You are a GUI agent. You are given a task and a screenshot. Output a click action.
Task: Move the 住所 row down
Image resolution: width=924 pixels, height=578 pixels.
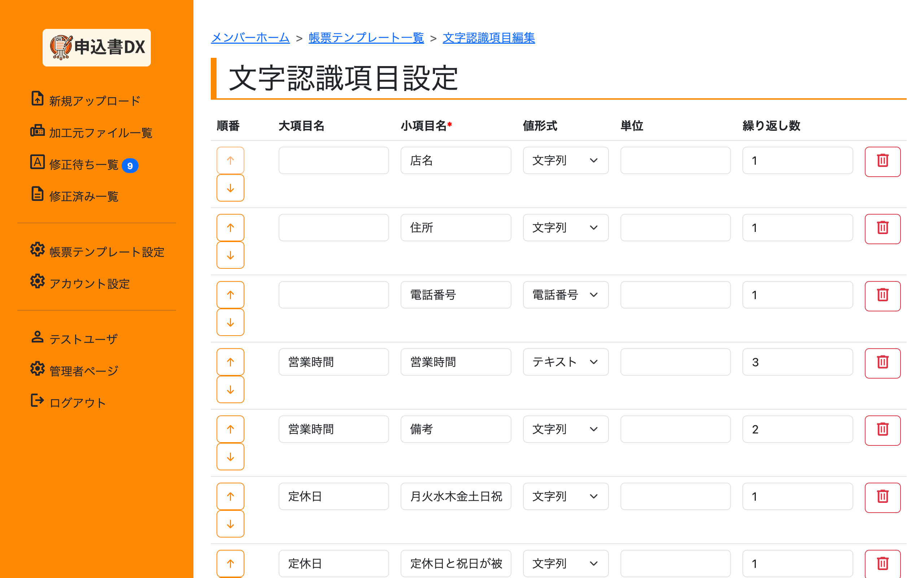tap(230, 255)
